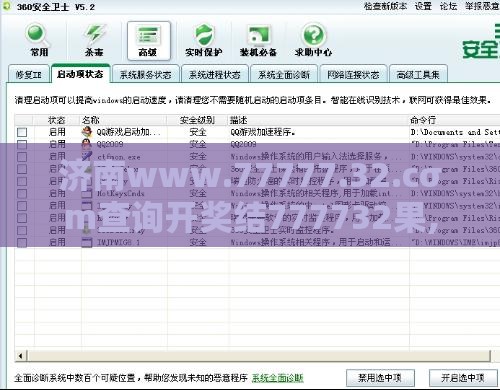Open the green 系统全面诊断 link at the bottom
The height and width of the screenshot is (390, 500).
[x=277, y=378]
